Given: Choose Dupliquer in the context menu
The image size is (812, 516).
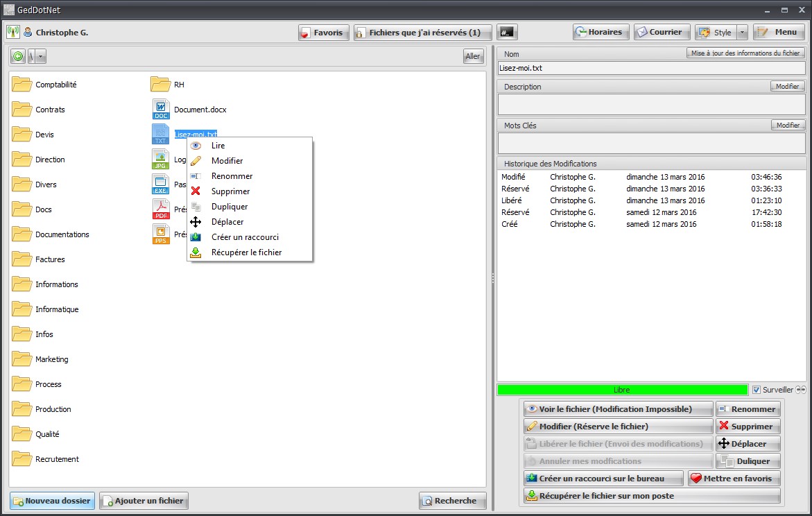Looking at the screenshot, I should pos(250,206).
